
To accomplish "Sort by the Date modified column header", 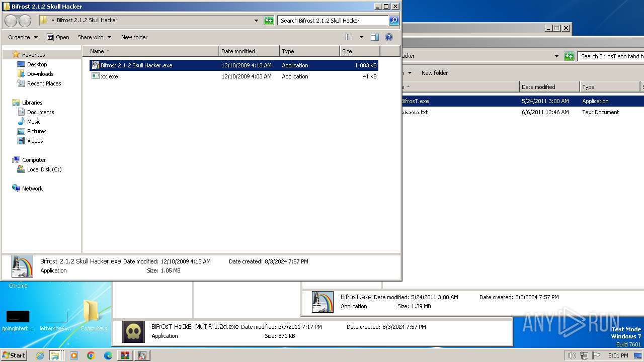I will (x=249, y=51).
